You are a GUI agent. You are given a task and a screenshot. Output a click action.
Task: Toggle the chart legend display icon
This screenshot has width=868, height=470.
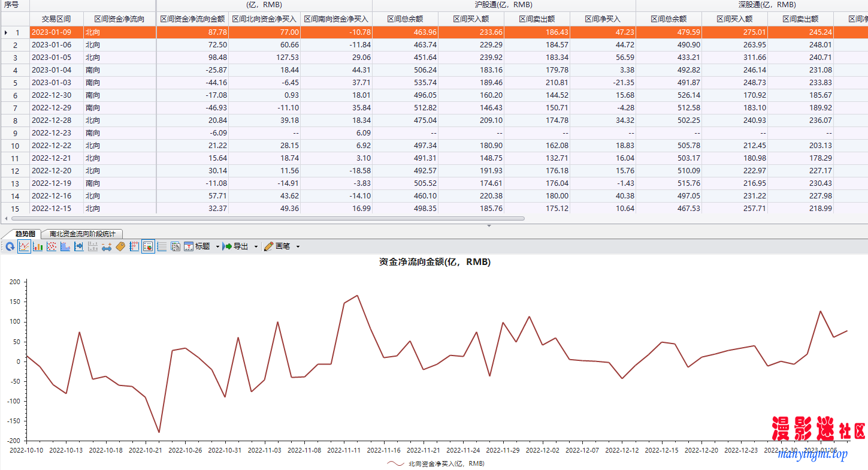(148, 246)
